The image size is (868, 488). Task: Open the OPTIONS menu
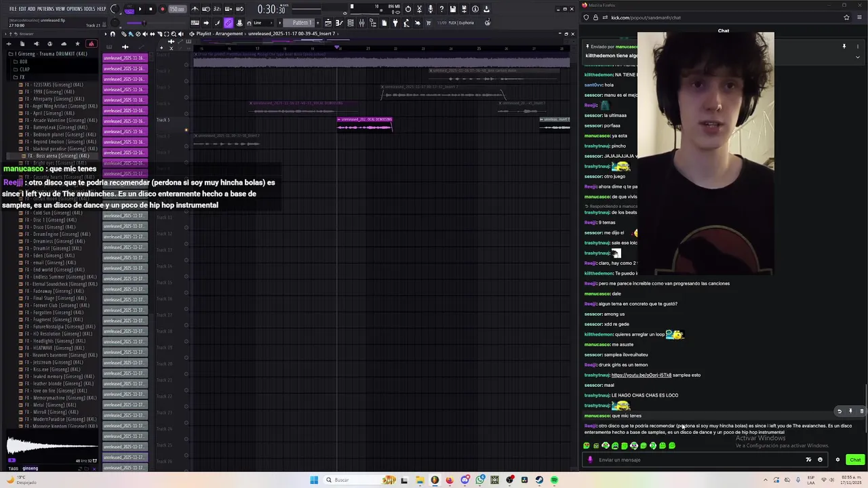[x=75, y=9]
